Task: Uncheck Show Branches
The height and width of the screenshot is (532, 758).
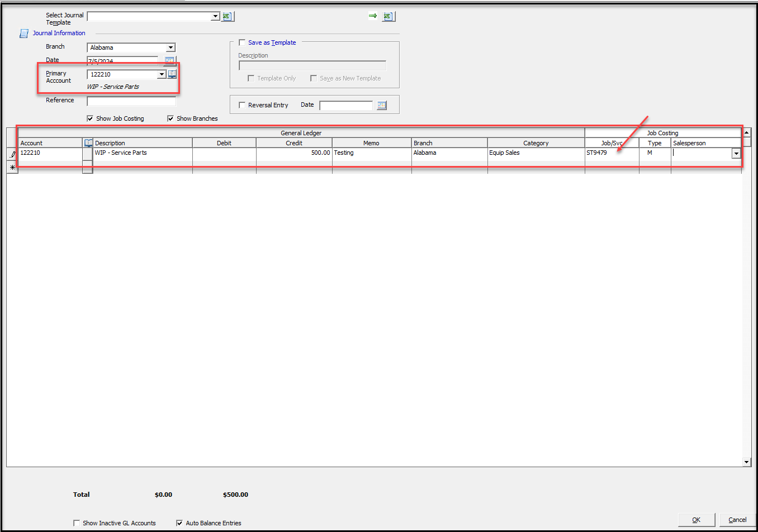Action: click(x=170, y=118)
